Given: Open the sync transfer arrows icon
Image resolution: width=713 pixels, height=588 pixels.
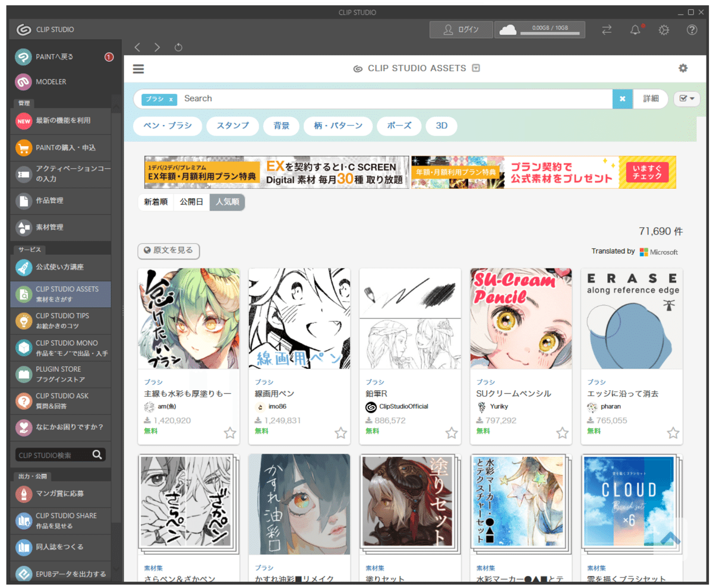Looking at the screenshot, I should click(x=607, y=30).
